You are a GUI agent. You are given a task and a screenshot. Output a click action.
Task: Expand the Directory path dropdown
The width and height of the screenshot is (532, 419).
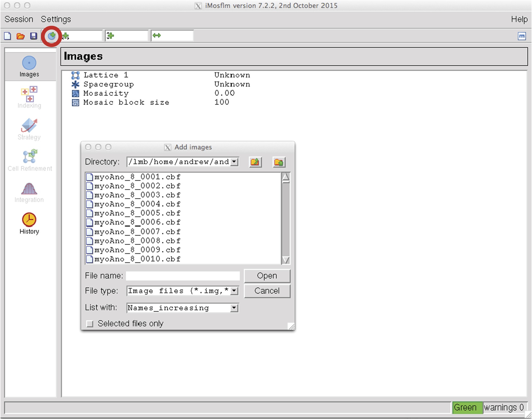[x=234, y=162]
